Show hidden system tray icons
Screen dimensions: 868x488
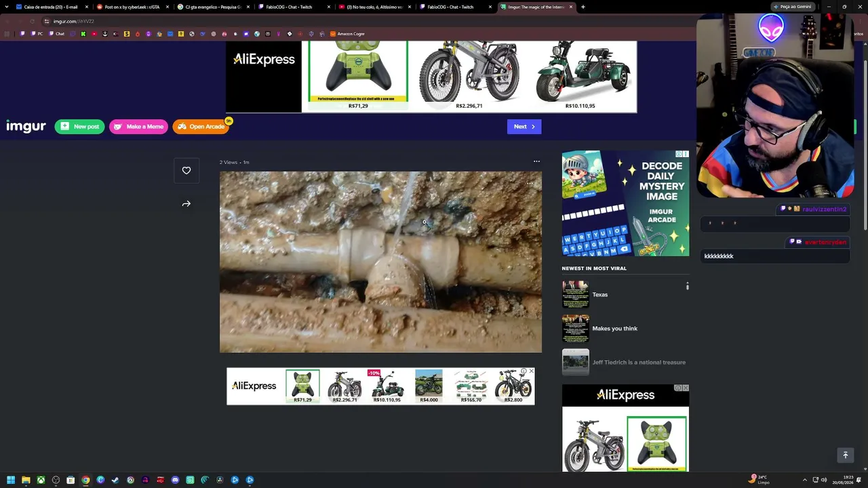(805, 480)
